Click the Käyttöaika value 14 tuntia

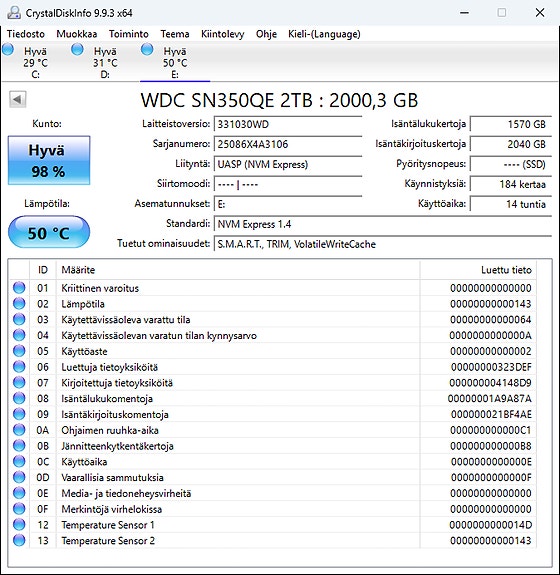[511, 204]
